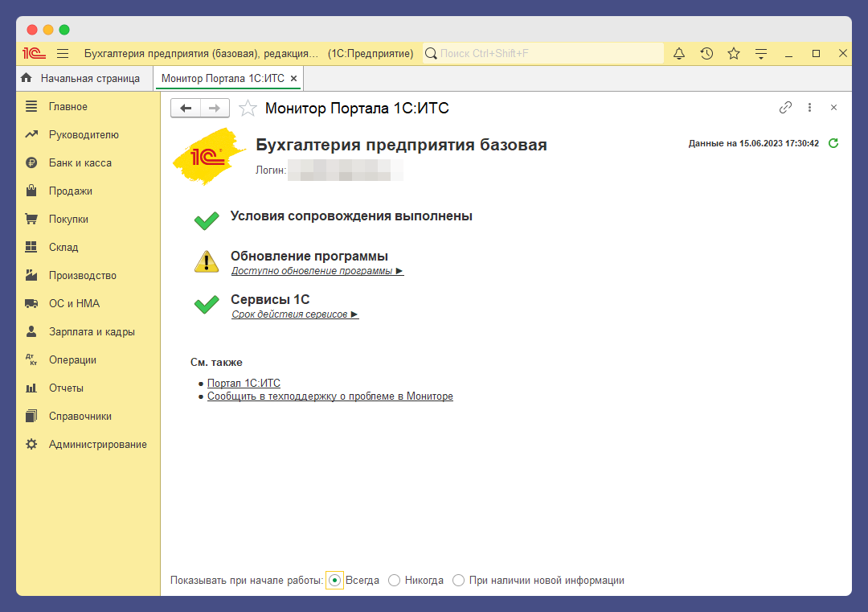
Task: Click the home icon for Начальная страница
Action: click(26, 78)
